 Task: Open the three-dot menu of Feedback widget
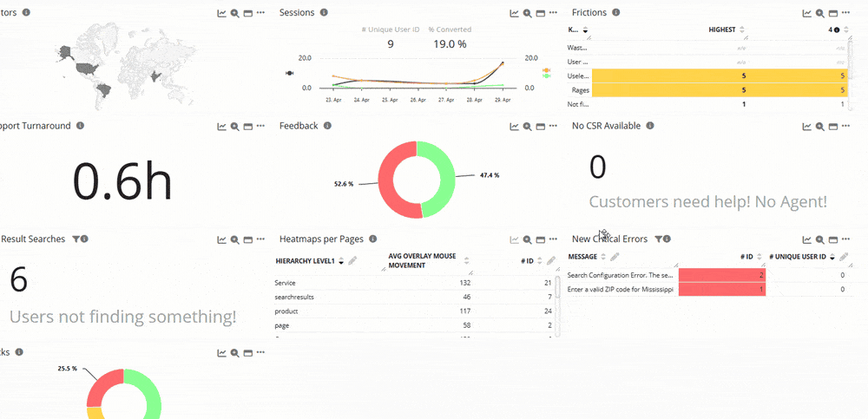554,126
